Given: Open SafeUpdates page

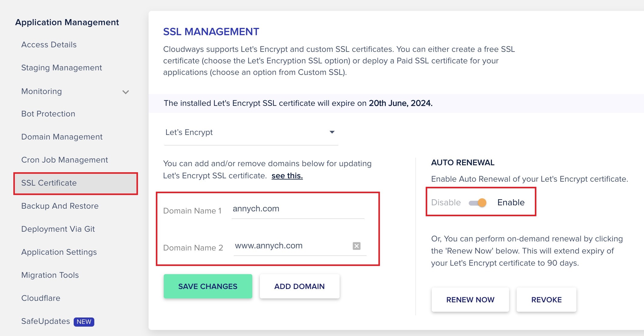Looking at the screenshot, I should click(x=45, y=321).
